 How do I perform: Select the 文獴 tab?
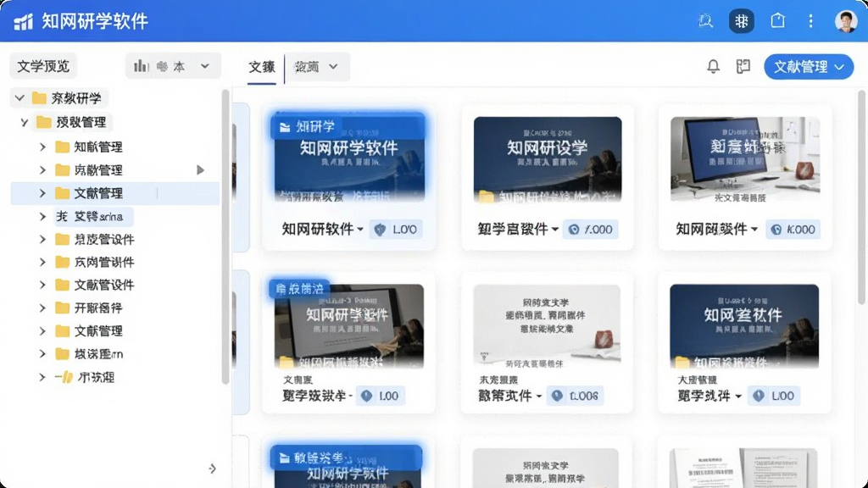[261, 67]
